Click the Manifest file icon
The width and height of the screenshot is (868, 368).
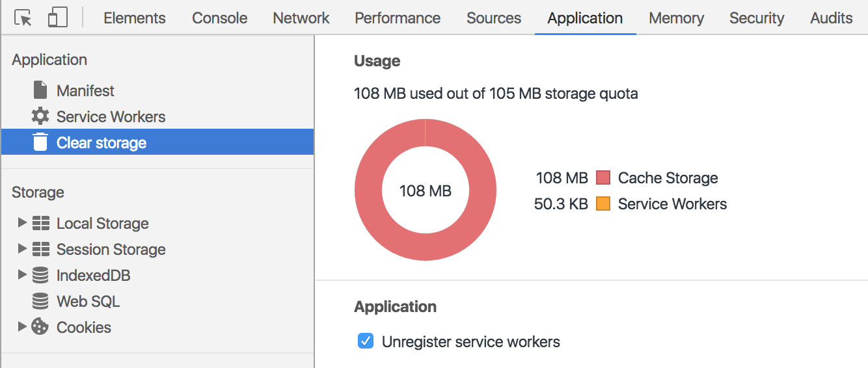[40, 90]
